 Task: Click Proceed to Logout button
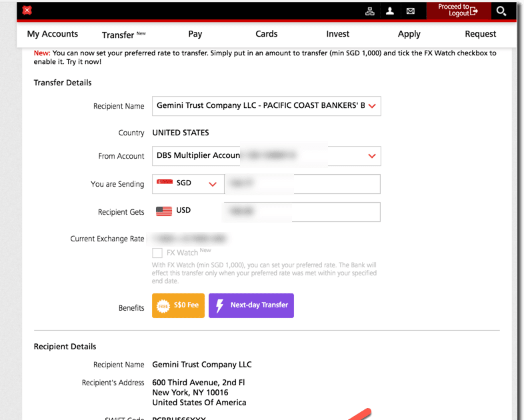click(x=459, y=11)
